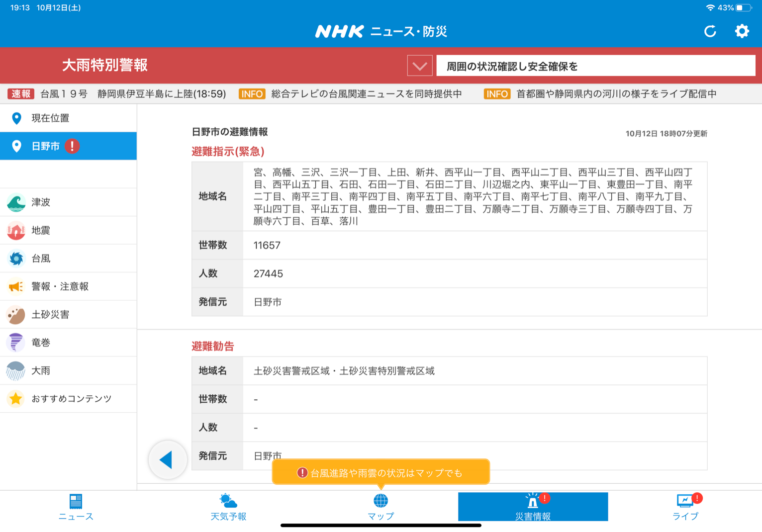Screen dimensions: 762x532
Task: Select 発信元 日野市 in first table
Action: (268, 302)
